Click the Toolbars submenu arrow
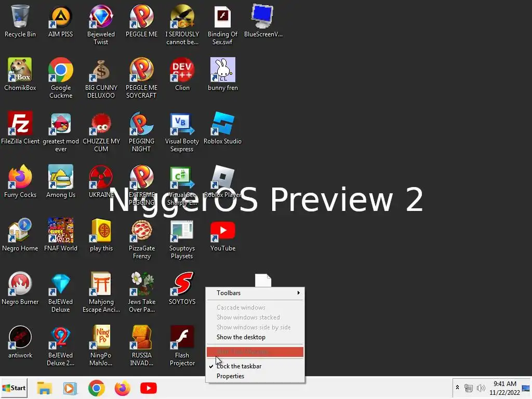532x399 pixels. (x=299, y=293)
